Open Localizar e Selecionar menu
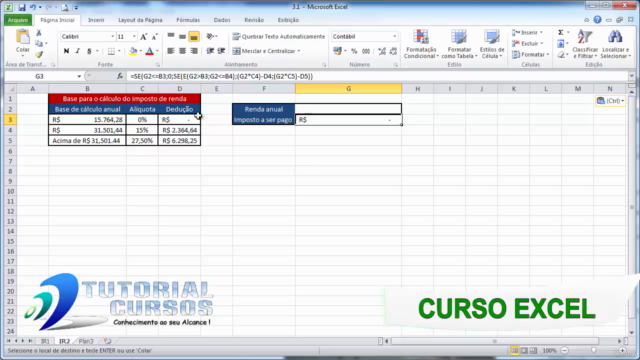 (x=616, y=44)
